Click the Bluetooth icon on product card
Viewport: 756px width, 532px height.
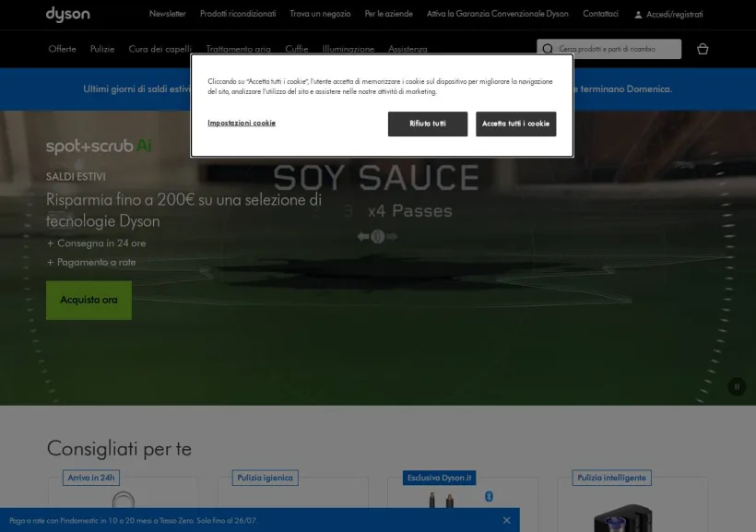pos(489,496)
